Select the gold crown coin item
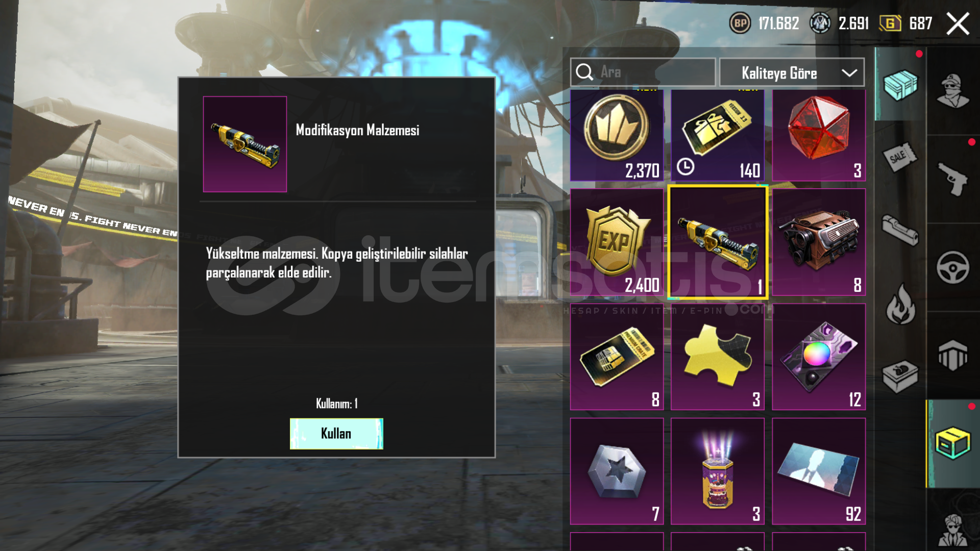 pos(617,135)
